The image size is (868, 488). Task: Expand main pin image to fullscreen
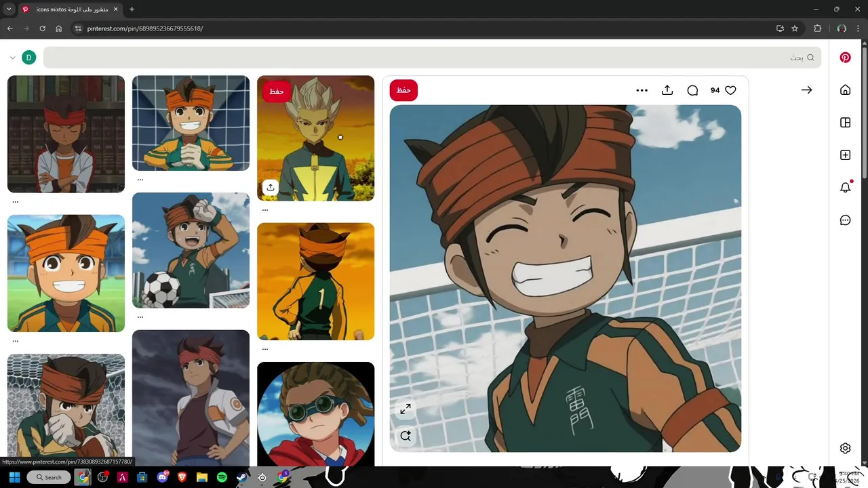point(406,409)
